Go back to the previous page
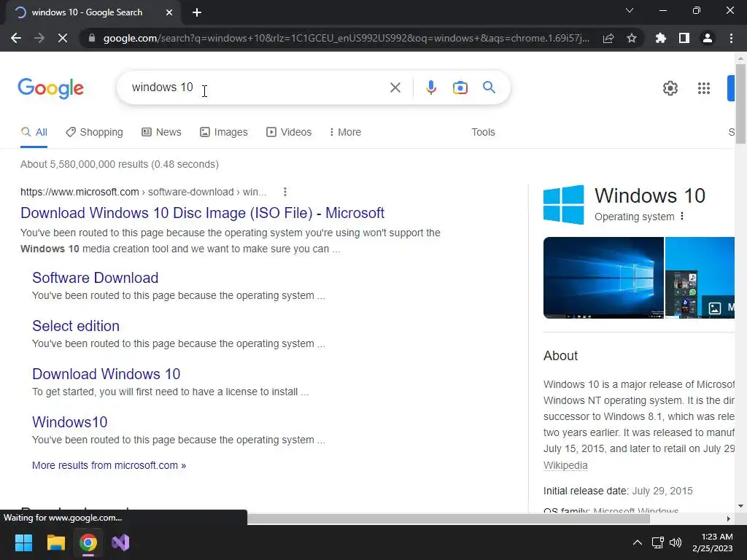This screenshot has height=560, width=747. (16, 38)
